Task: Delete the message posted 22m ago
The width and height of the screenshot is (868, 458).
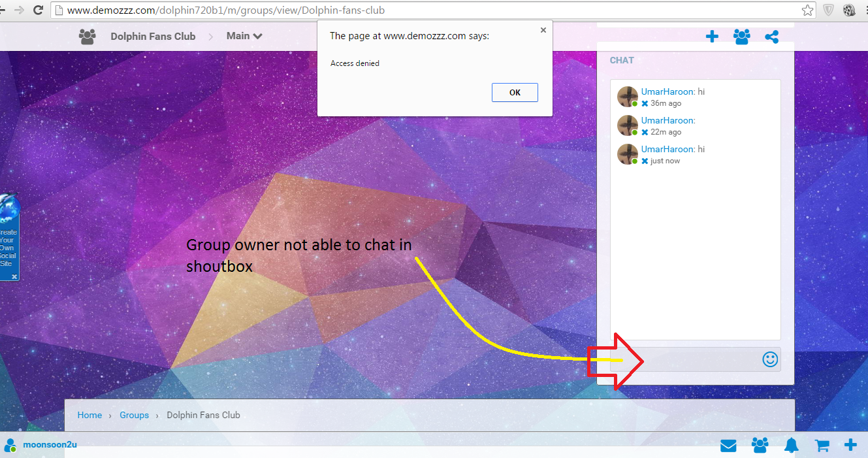Action: coord(645,132)
